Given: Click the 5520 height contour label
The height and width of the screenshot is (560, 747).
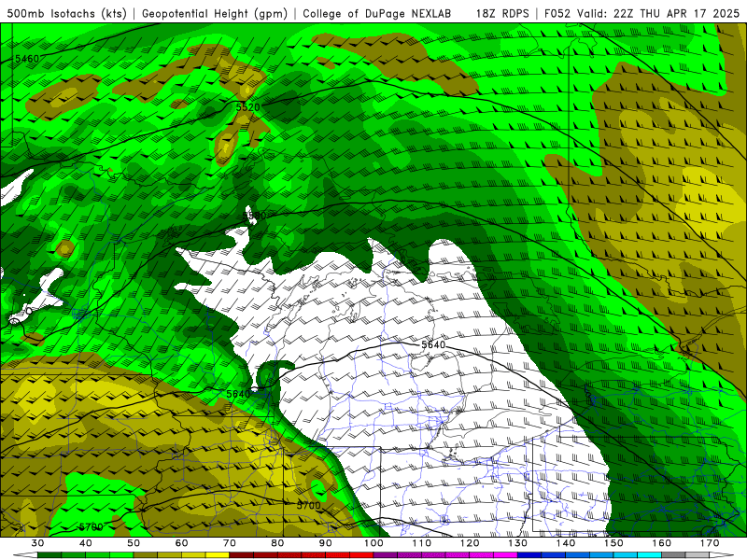Looking at the screenshot, I should [x=248, y=107].
